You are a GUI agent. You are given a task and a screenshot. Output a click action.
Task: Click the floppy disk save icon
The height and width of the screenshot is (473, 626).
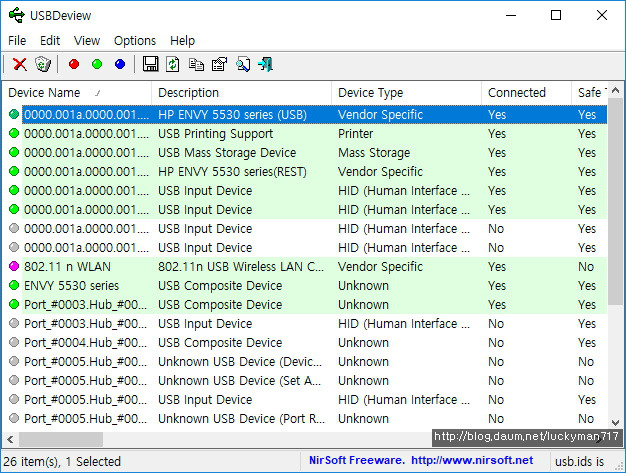(x=151, y=64)
